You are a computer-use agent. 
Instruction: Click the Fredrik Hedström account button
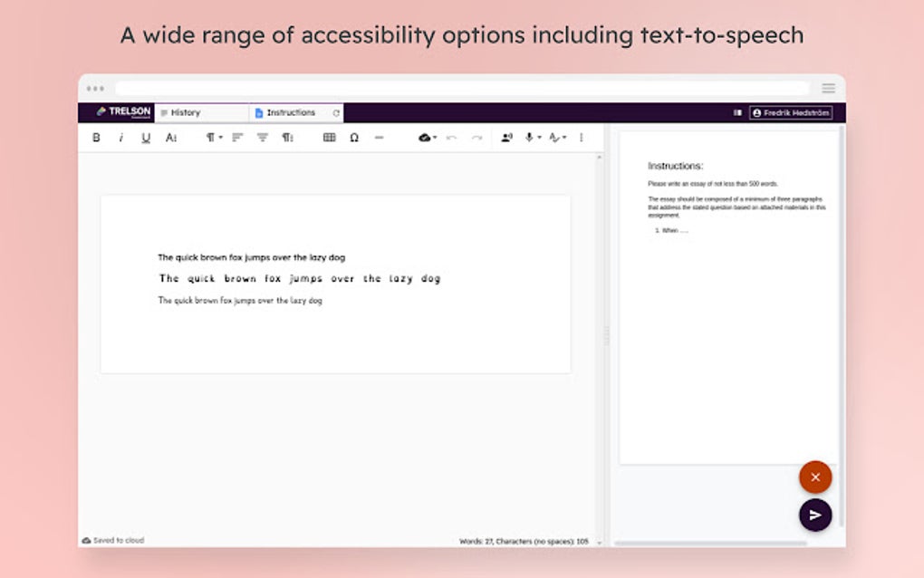pyautogui.click(x=790, y=112)
